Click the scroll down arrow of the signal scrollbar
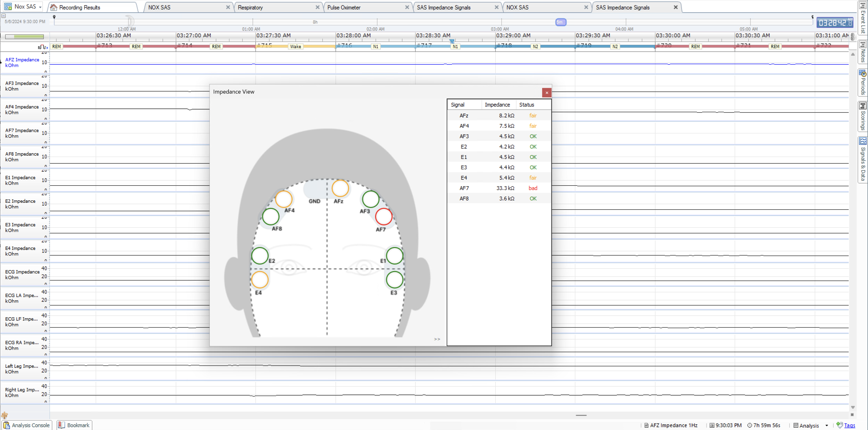Image resolution: width=868 pixels, height=430 pixels. (853, 407)
